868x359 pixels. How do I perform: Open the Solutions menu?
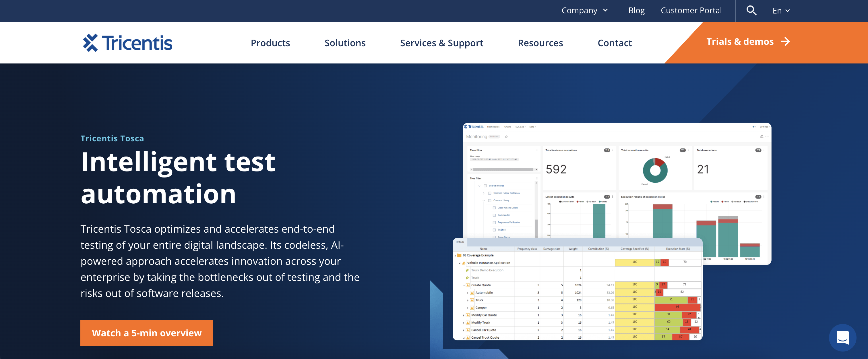coord(345,43)
